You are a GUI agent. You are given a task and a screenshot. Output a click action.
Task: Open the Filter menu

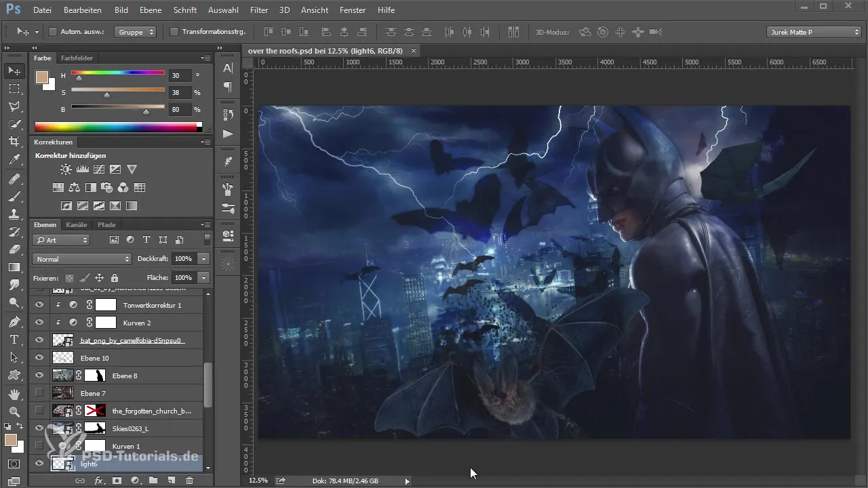(258, 10)
